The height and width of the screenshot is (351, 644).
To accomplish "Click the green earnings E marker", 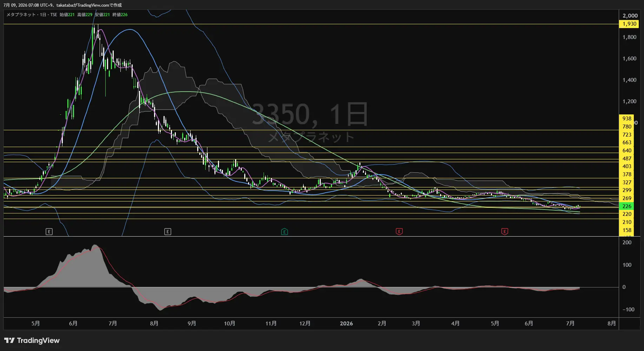I will [x=285, y=232].
